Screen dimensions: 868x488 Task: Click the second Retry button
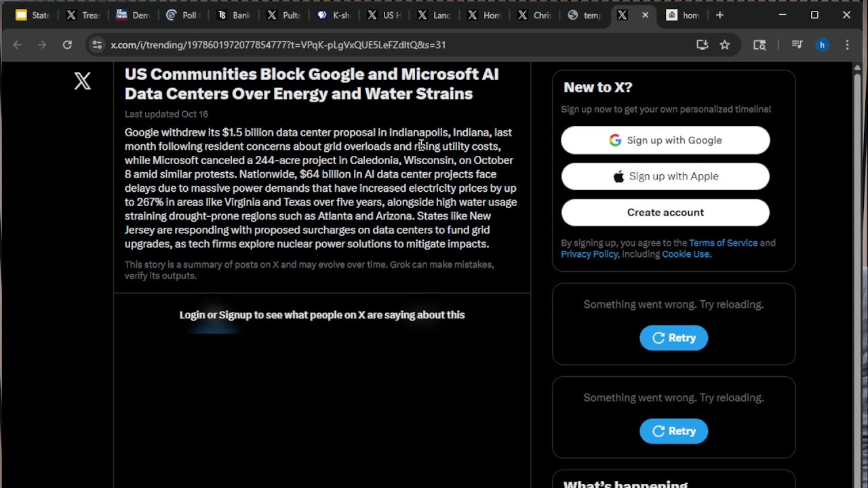coord(673,431)
